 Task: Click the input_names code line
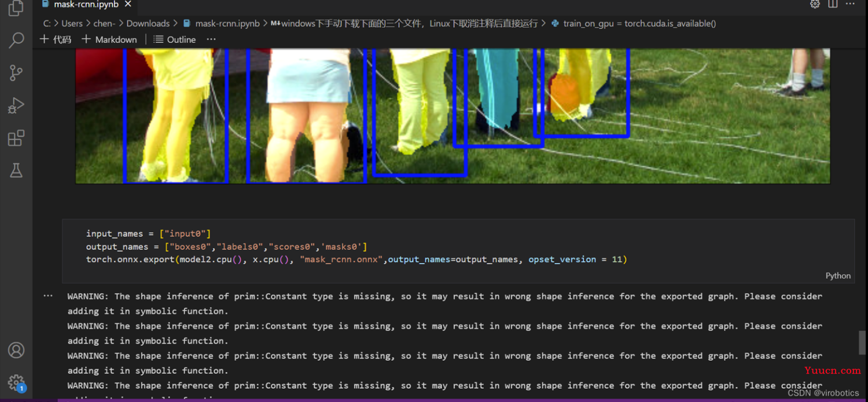click(x=148, y=233)
